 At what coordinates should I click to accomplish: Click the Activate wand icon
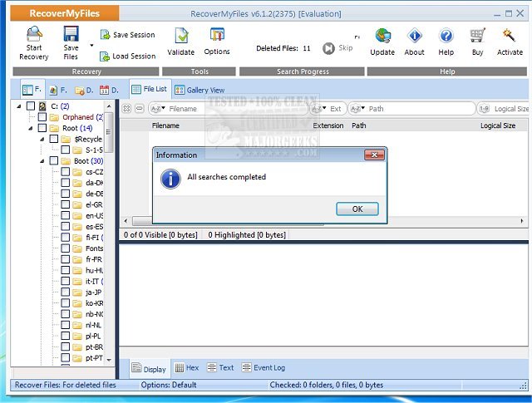(510, 35)
